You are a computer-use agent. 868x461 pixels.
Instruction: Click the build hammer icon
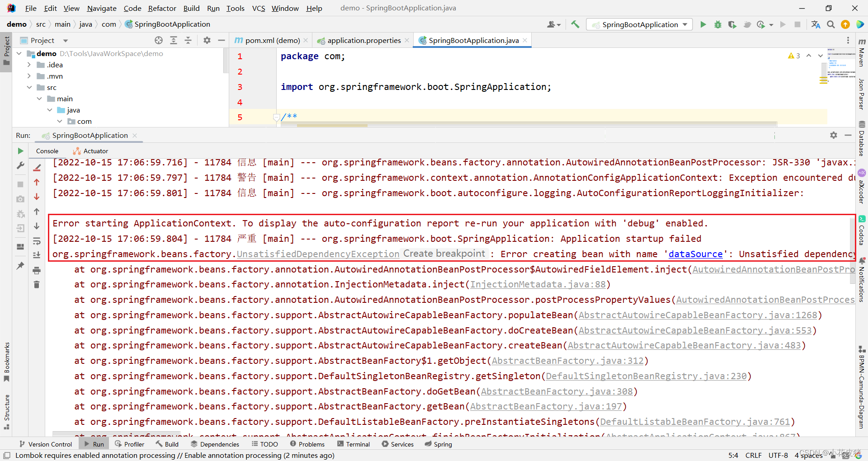[575, 24]
